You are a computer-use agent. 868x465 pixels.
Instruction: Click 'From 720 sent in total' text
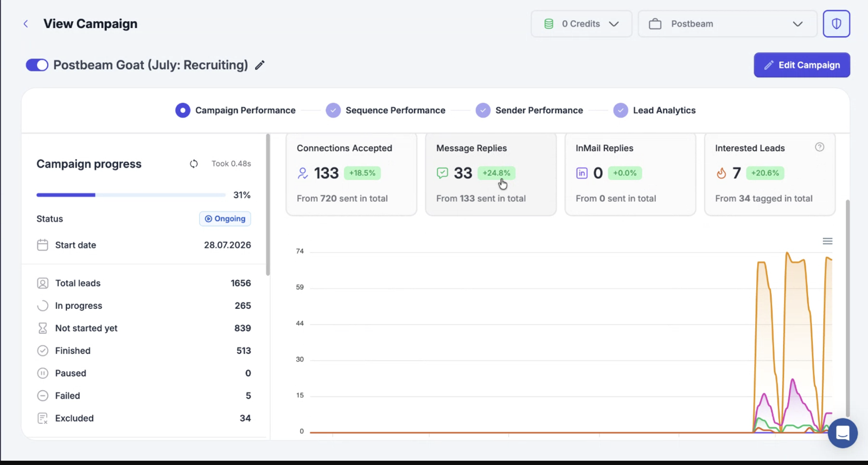(x=342, y=198)
